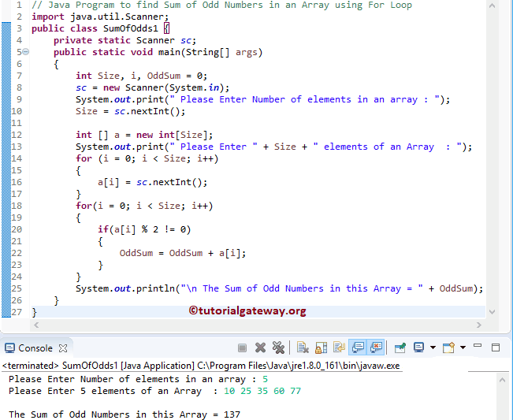Click the Display Selected Console monitor icon
This screenshot has width=513, height=420.
418,348
